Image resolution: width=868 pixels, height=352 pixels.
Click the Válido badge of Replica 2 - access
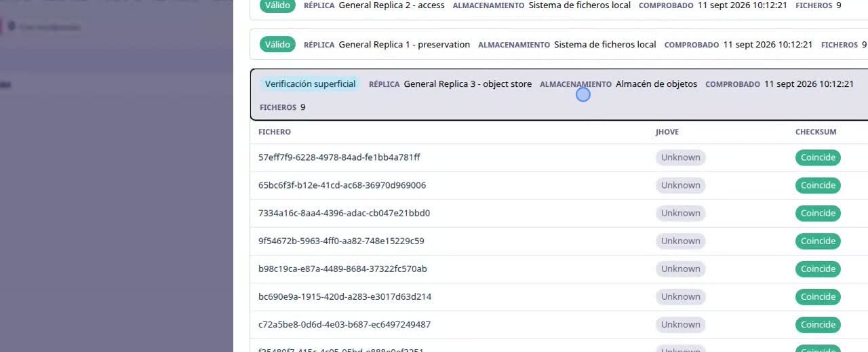(277, 5)
